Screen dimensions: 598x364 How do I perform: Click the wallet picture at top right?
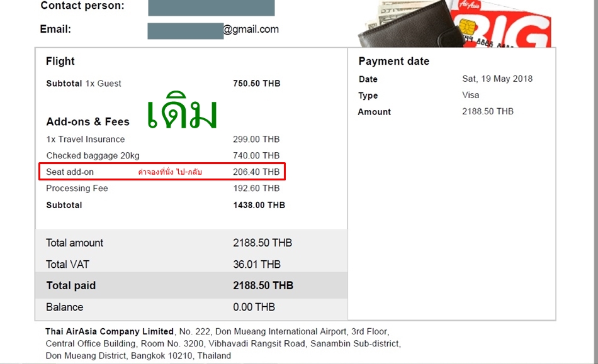point(405,24)
